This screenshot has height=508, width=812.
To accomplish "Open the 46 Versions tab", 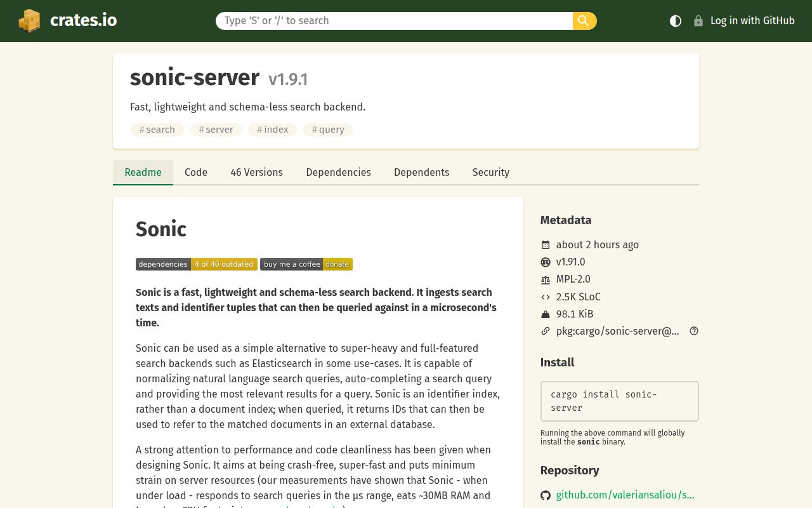I will (x=257, y=172).
